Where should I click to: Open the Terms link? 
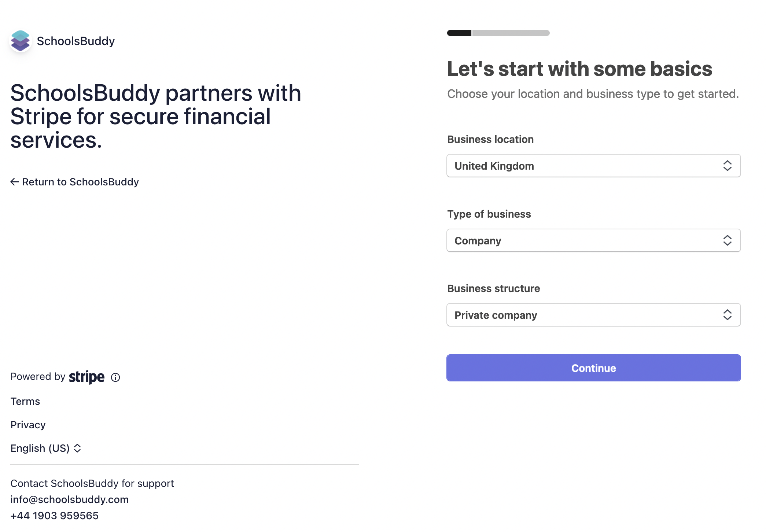click(25, 401)
